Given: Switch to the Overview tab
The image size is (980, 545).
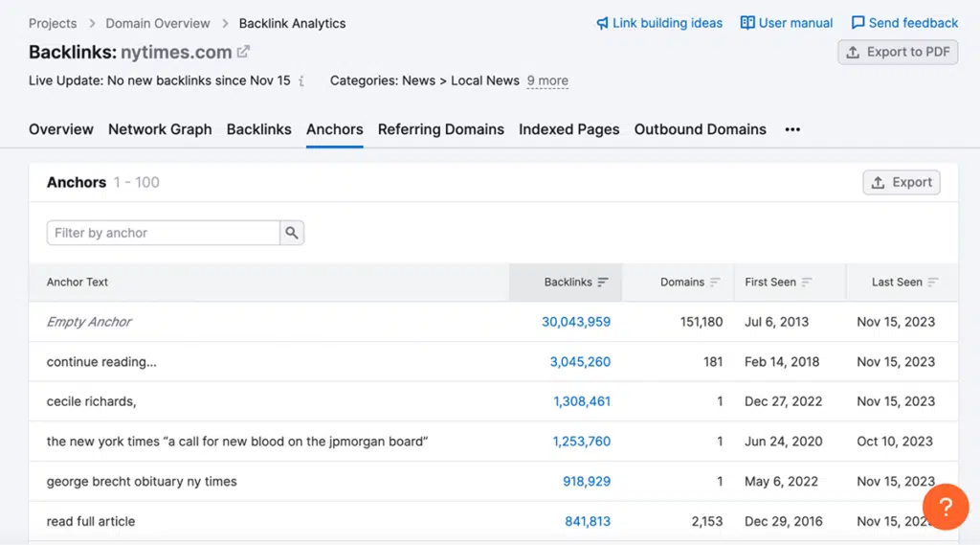Looking at the screenshot, I should point(61,129).
